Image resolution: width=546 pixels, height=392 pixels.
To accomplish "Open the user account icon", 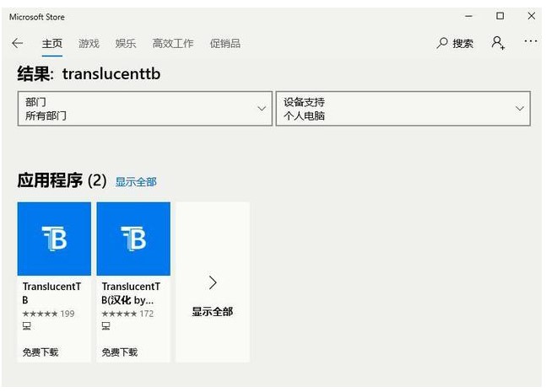I will (498, 43).
